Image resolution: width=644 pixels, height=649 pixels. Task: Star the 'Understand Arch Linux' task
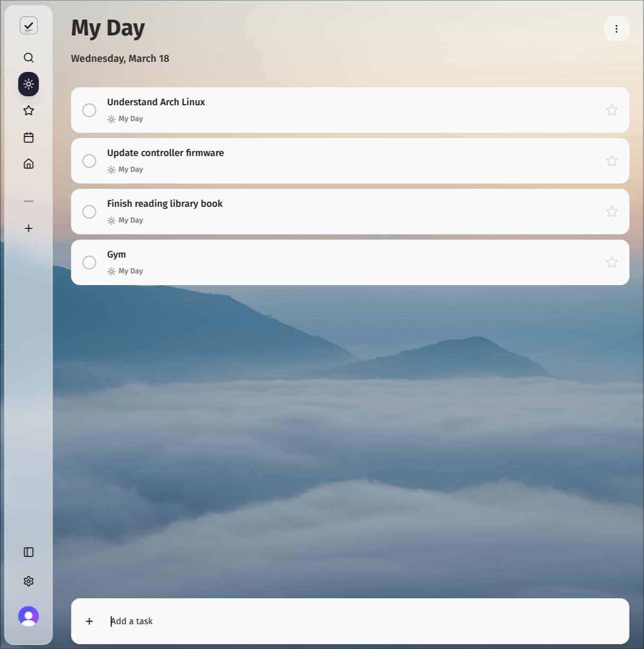click(x=612, y=110)
